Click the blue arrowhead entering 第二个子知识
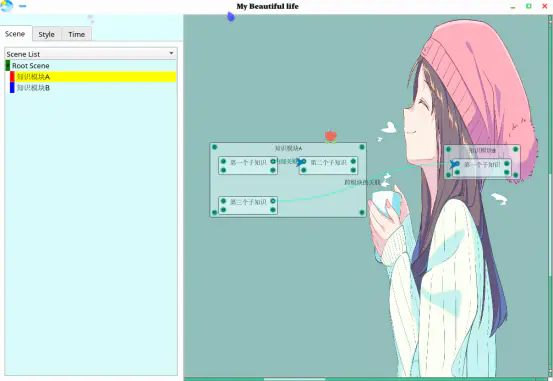The width and height of the screenshot is (553, 381). pyautogui.click(x=300, y=162)
